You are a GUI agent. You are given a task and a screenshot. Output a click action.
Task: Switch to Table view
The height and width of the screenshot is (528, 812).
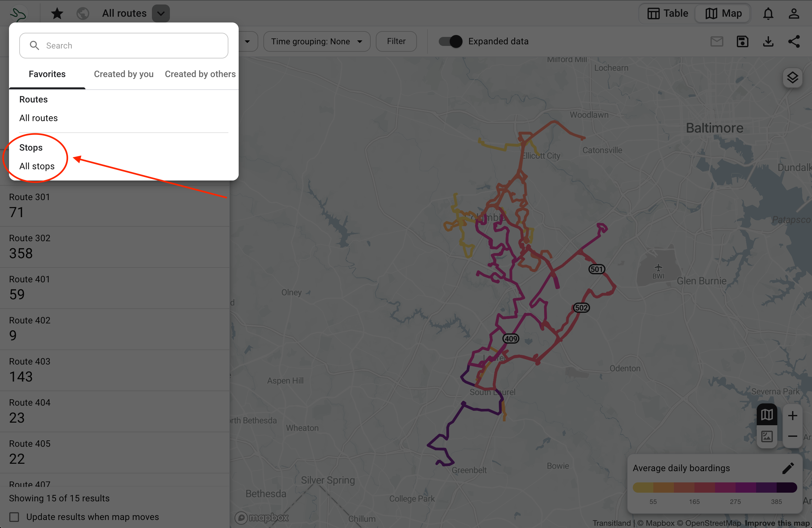[x=668, y=13]
